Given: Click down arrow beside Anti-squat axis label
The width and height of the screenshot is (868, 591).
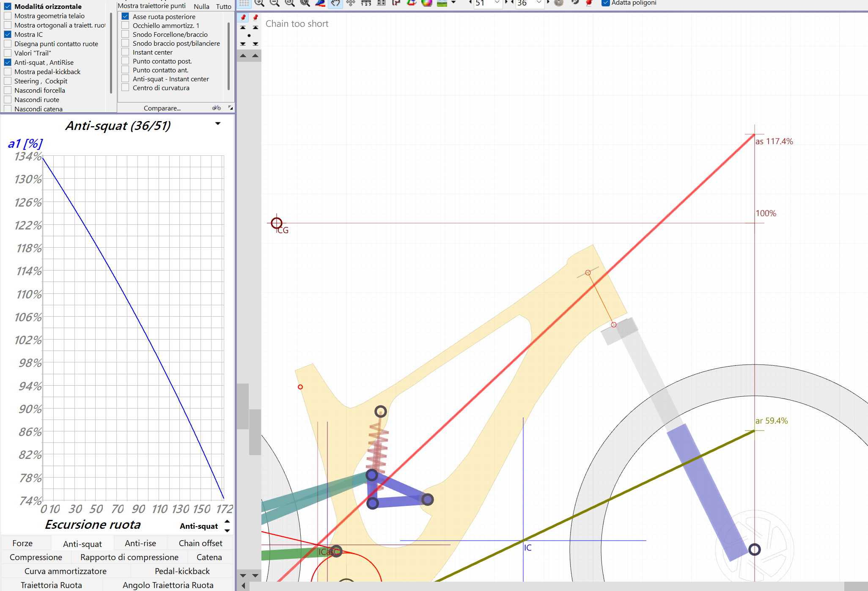Looking at the screenshot, I should (227, 530).
